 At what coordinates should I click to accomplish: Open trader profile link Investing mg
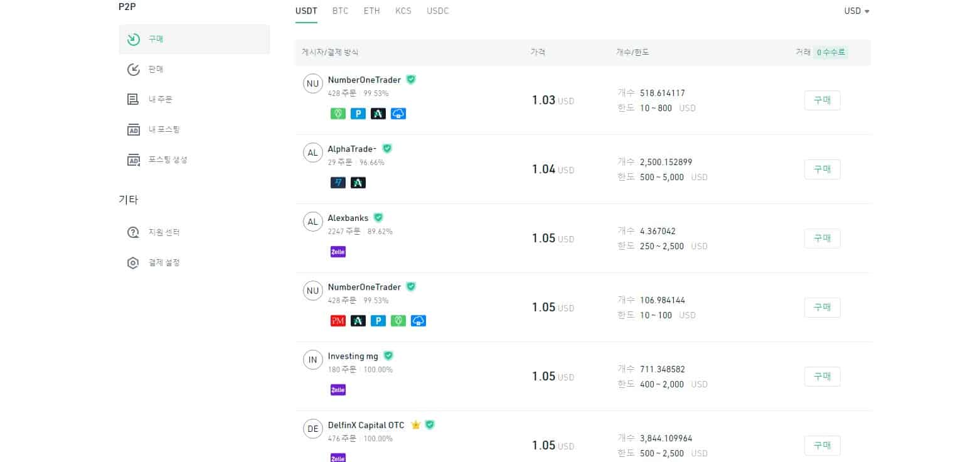[354, 356]
